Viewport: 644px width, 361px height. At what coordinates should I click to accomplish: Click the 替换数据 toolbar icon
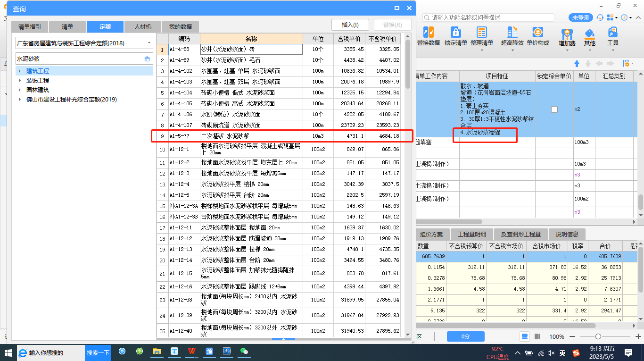[428, 32]
